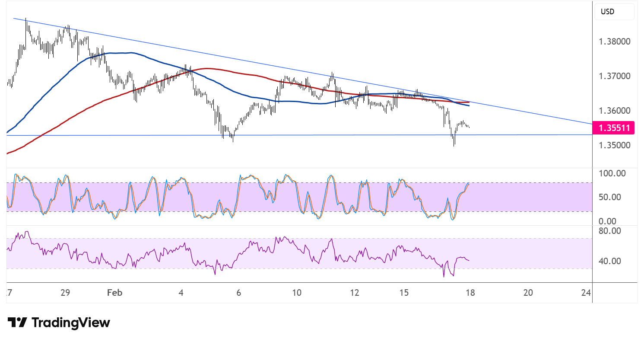This screenshot has width=644, height=342.
Task: Click the current price label 1.35511
Action: click(615, 128)
